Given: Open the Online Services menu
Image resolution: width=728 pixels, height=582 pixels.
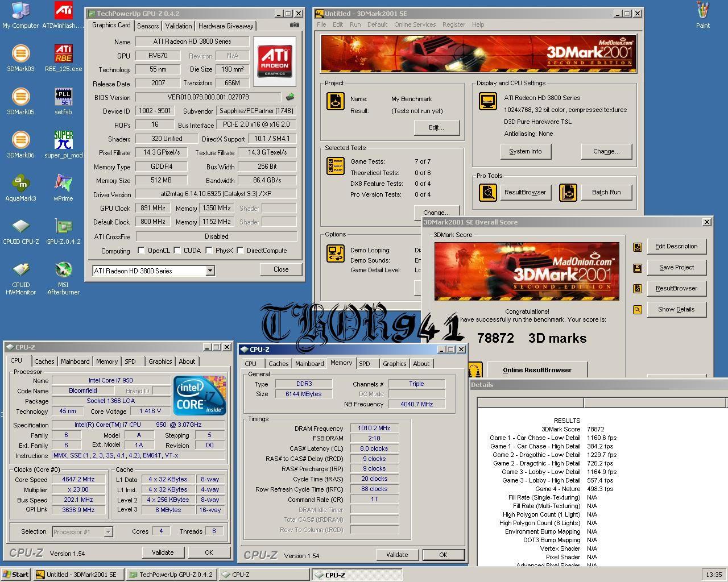Looking at the screenshot, I should click(x=415, y=24).
